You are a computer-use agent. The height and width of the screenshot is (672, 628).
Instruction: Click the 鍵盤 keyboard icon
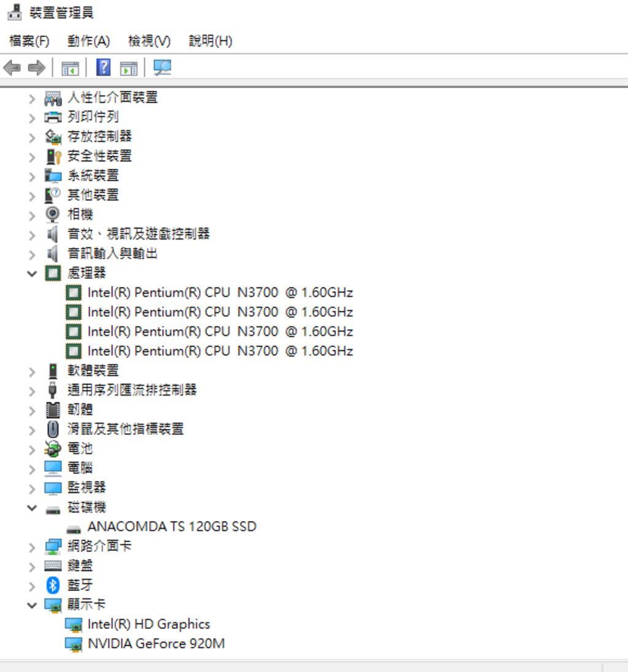click(x=53, y=566)
